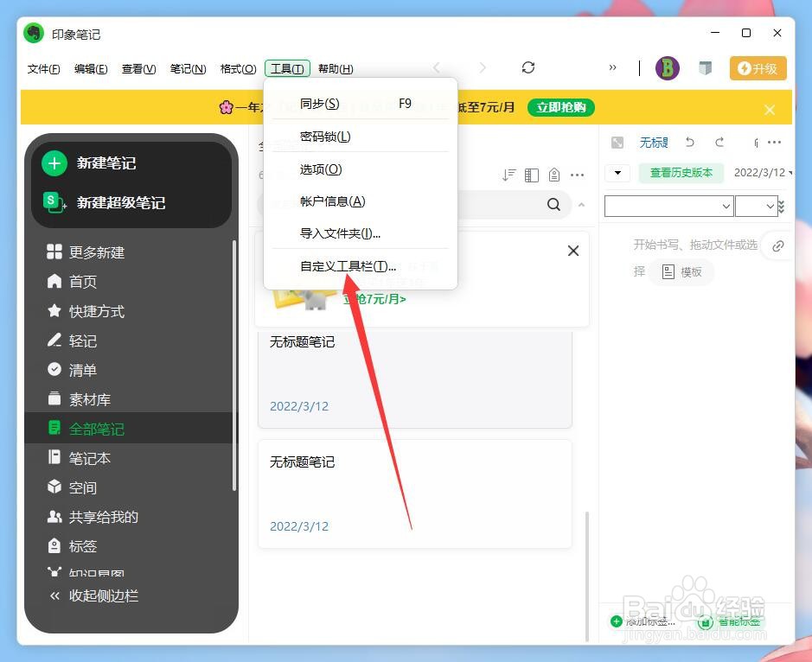Click the search magnifier icon
The height and width of the screenshot is (662, 812).
553,205
